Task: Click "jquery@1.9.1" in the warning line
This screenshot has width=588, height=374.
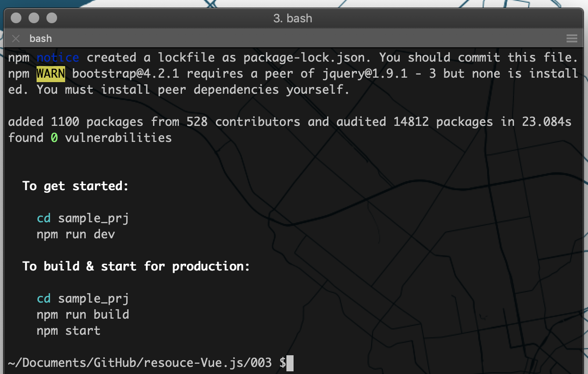Action: click(364, 74)
